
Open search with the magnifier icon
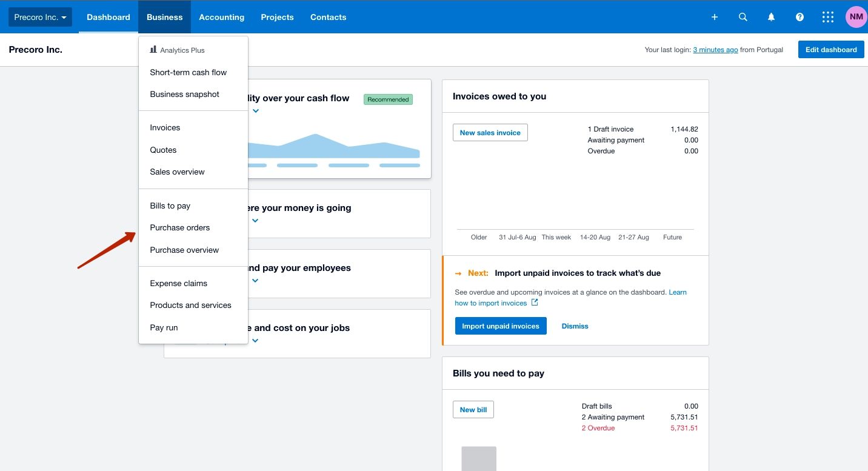coord(743,17)
